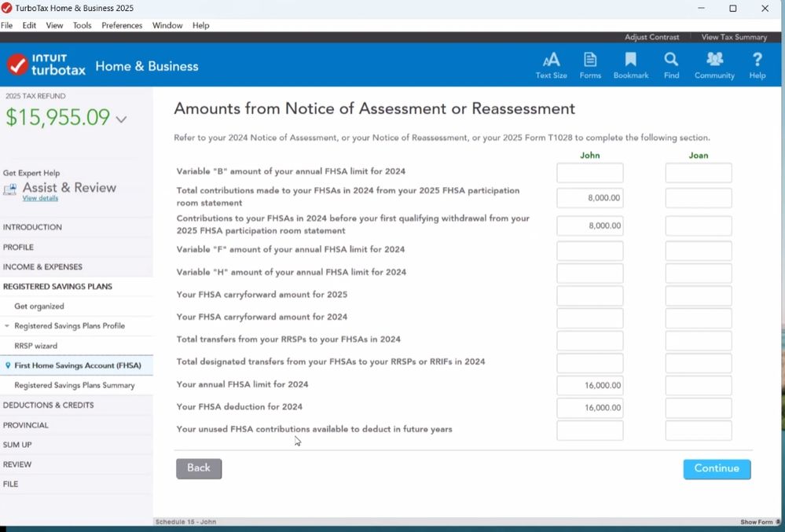This screenshot has width=785, height=532.
Task: Navigate to Deductions & Credits section
Action: (x=48, y=405)
